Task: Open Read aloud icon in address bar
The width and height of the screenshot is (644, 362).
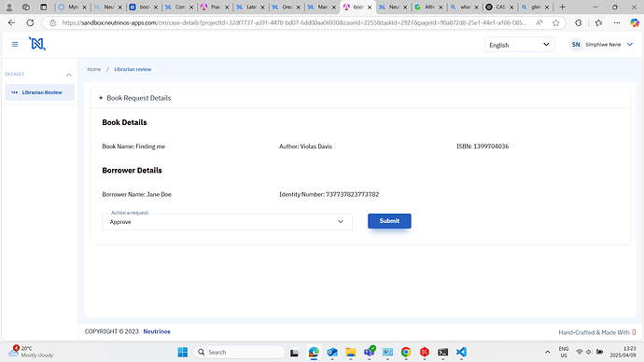Action: point(539,23)
